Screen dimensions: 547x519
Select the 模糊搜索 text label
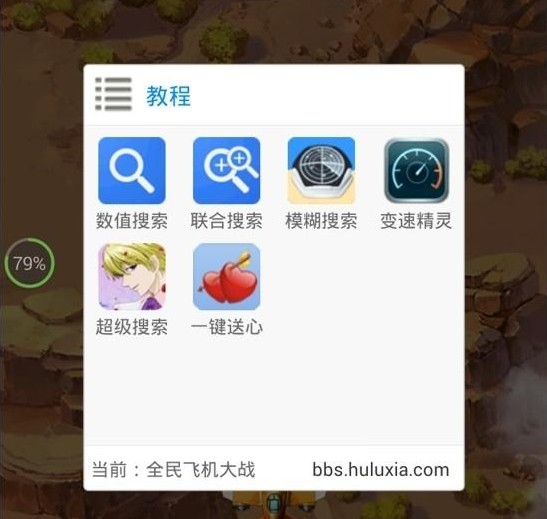(321, 221)
